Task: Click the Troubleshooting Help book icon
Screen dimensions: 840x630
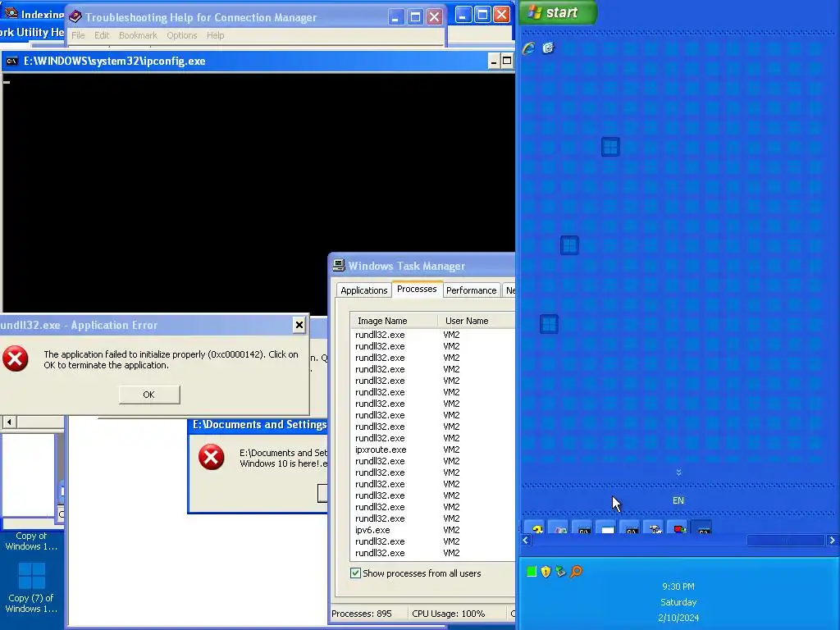Action: pos(75,16)
